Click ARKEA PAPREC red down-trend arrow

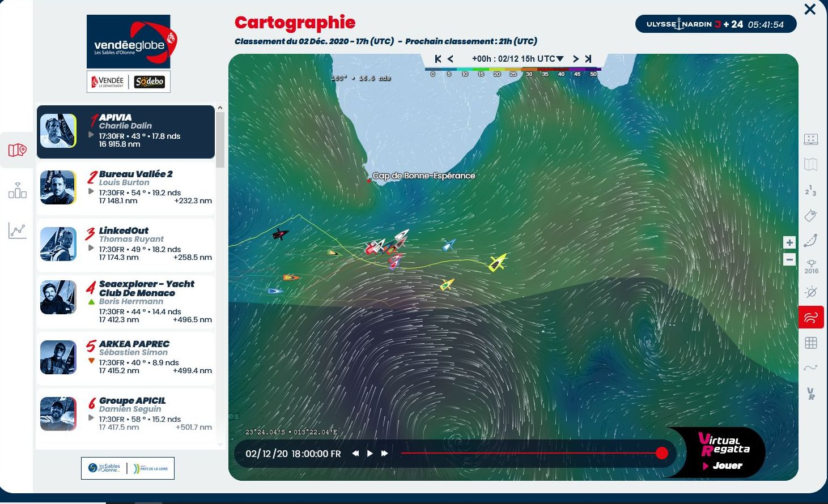coord(91,361)
